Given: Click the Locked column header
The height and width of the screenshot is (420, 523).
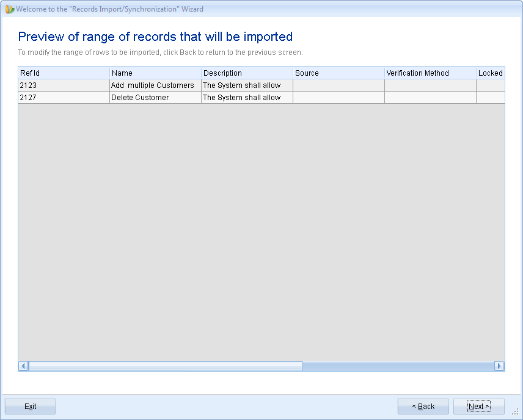Looking at the screenshot, I should click(x=490, y=73).
